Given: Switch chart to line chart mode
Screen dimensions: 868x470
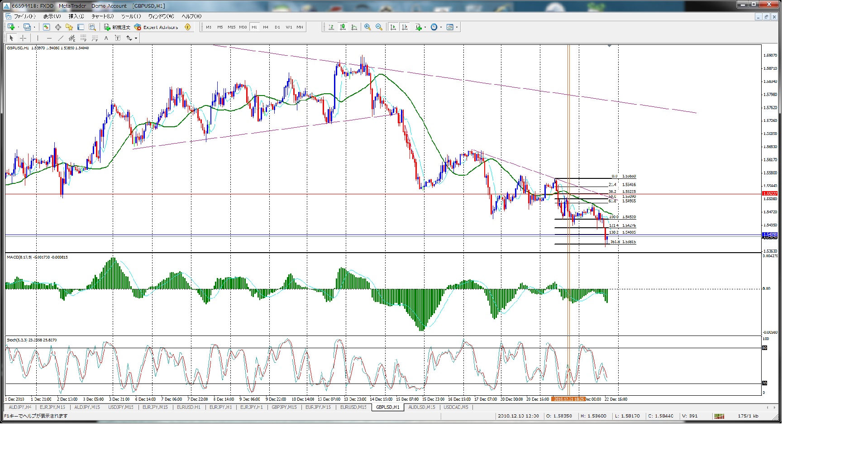Looking at the screenshot, I should [x=354, y=27].
